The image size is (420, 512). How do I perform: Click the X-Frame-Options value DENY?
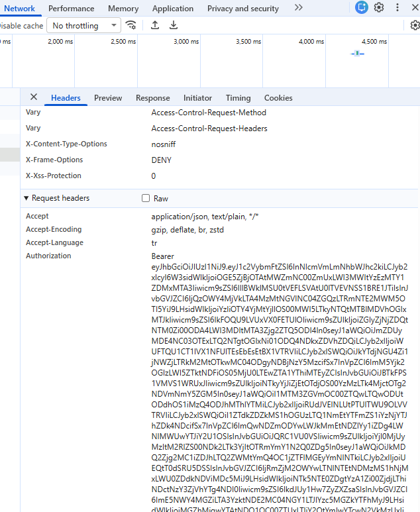pyautogui.click(x=162, y=160)
